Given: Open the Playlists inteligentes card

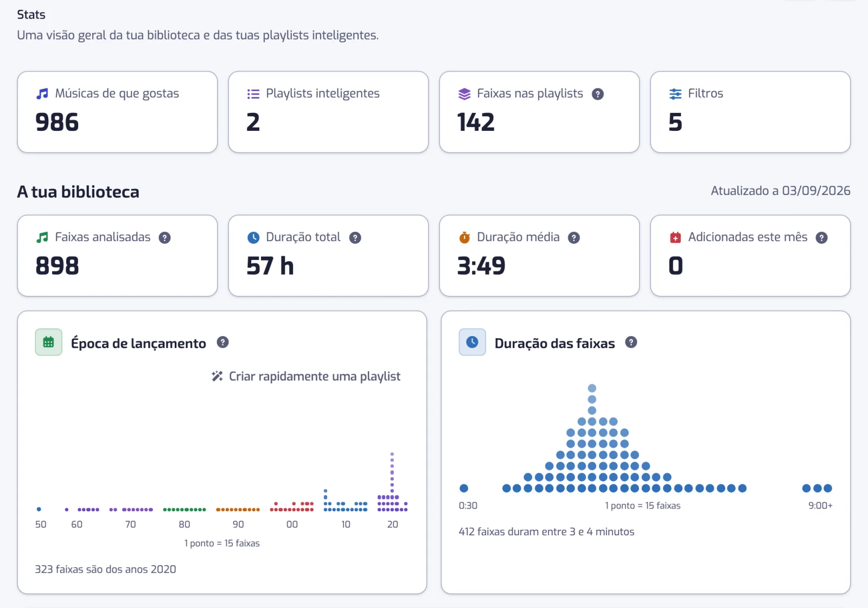Looking at the screenshot, I should tap(329, 112).
